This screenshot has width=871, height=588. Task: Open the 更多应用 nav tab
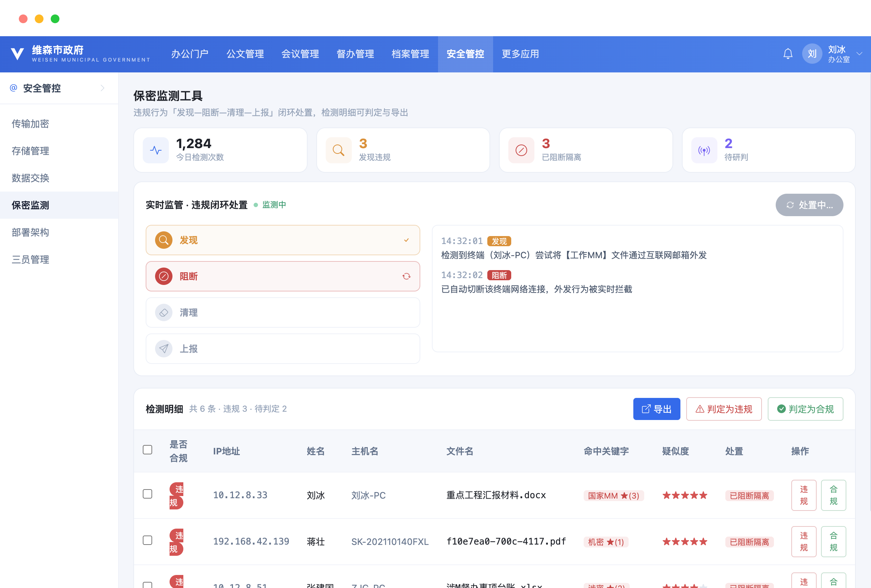(520, 54)
